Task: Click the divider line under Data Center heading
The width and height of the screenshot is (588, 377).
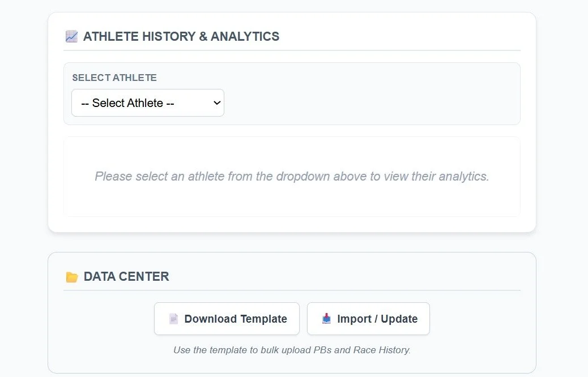Action: tap(292, 290)
